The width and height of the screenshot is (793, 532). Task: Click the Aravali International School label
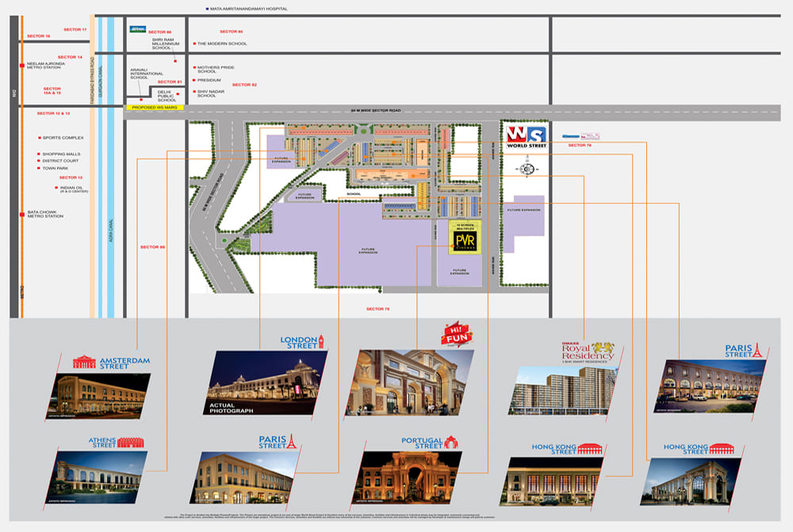[147, 74]
